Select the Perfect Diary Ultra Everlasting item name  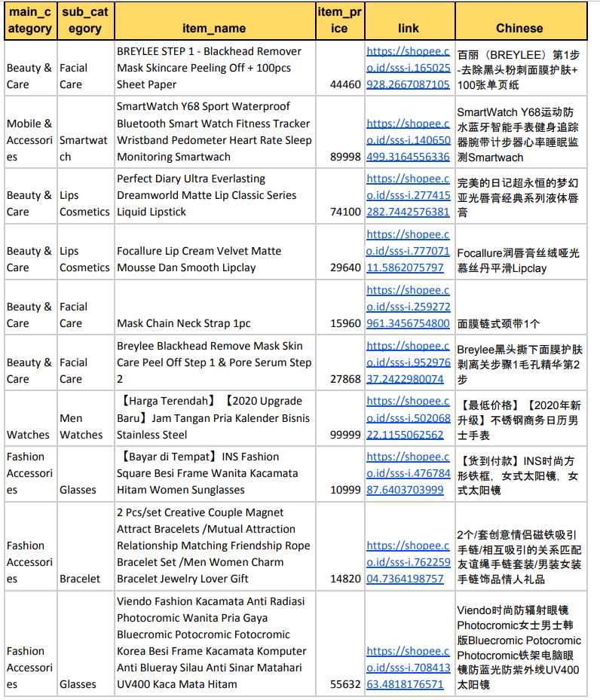point(215,196)
